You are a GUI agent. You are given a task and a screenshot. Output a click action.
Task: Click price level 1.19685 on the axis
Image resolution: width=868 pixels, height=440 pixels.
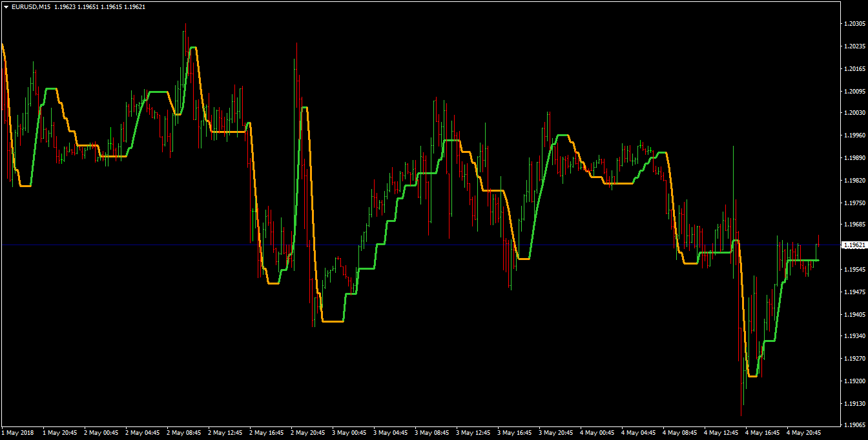pos(854,225)
